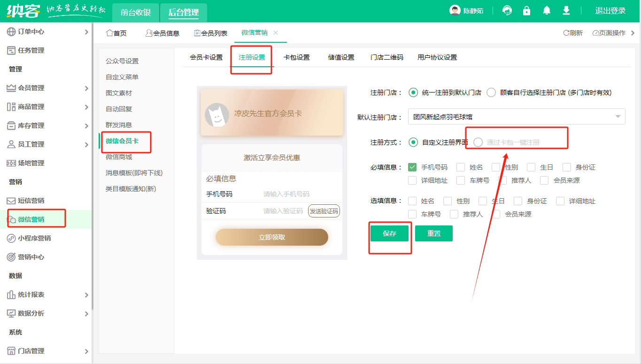
Task: Switch to the 卡包设置 tab
Action: point(296,57)
